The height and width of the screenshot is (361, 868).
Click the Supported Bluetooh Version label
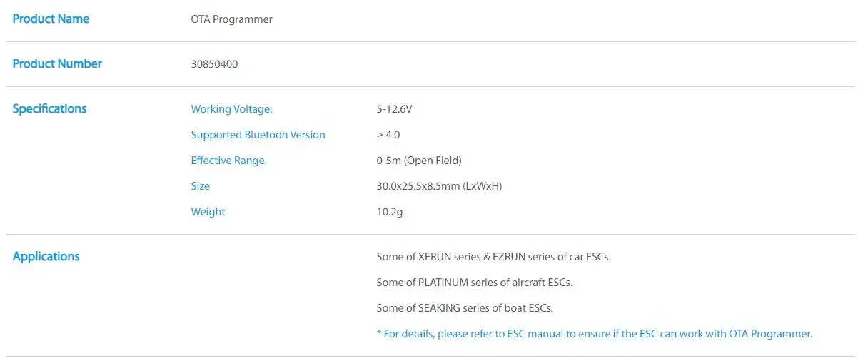pos(258,135)
